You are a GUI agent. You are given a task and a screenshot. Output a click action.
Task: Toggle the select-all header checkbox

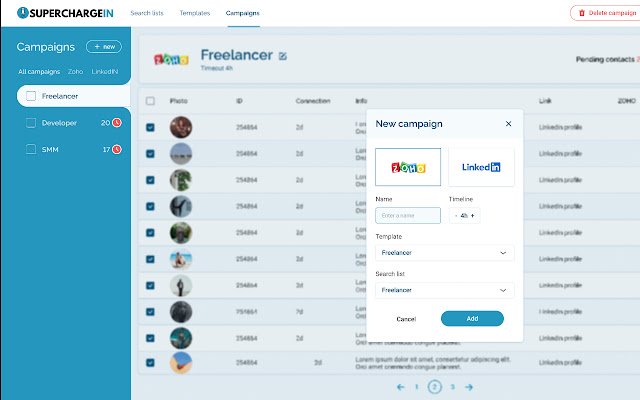click(150, 101)
